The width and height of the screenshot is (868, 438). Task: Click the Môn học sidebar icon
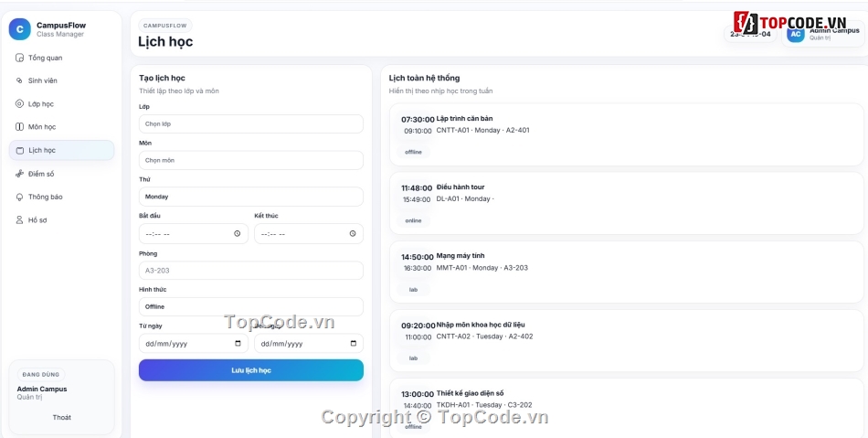click(x=19, y=127)
